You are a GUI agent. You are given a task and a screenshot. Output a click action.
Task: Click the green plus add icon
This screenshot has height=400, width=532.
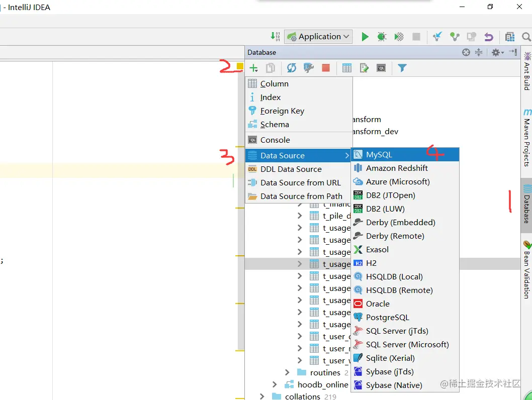tap(253, 68)
